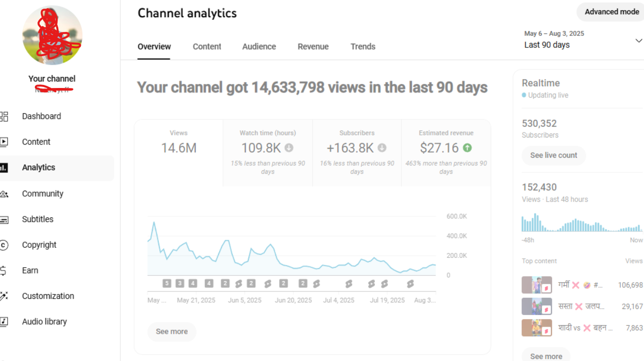Open top video thumbnail with 106,698 views
Screen dimensions: 644x361
tap(536, 285)
